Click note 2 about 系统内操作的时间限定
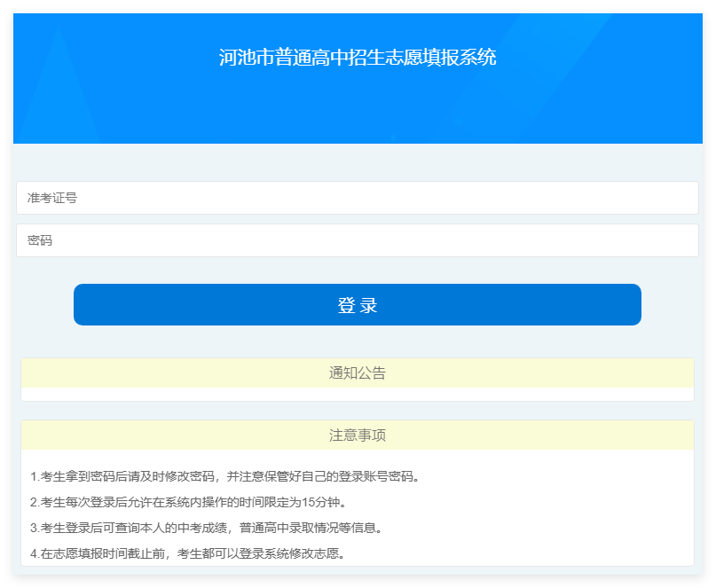 tap(188, 502)
